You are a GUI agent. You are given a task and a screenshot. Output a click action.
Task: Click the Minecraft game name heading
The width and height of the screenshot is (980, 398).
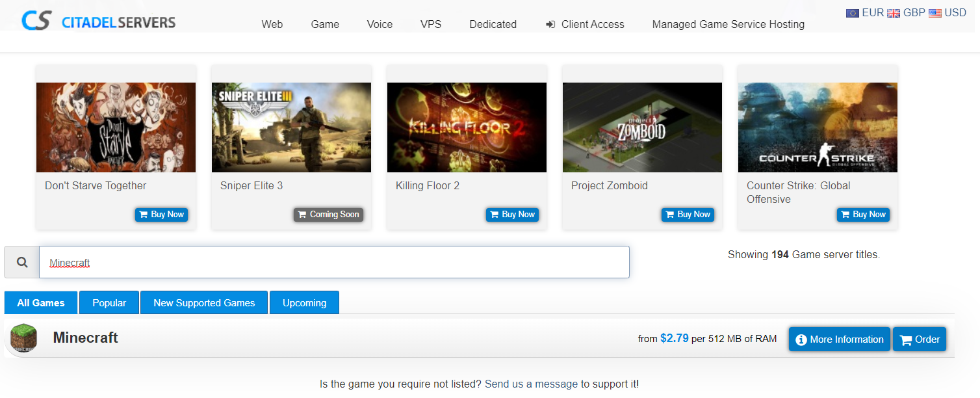(x=86, y=338)
